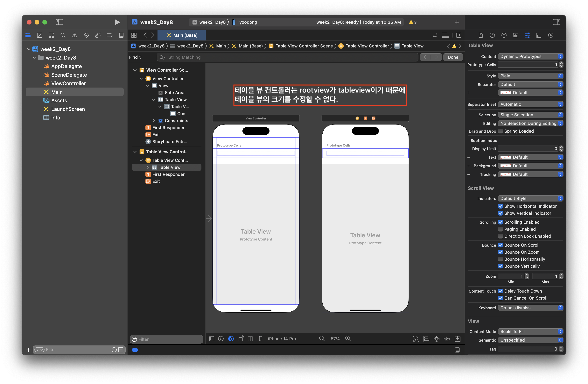Click the zoom in canvas icon
The height and width of the screenshot is (384, 588).
[x=348, y=338]
